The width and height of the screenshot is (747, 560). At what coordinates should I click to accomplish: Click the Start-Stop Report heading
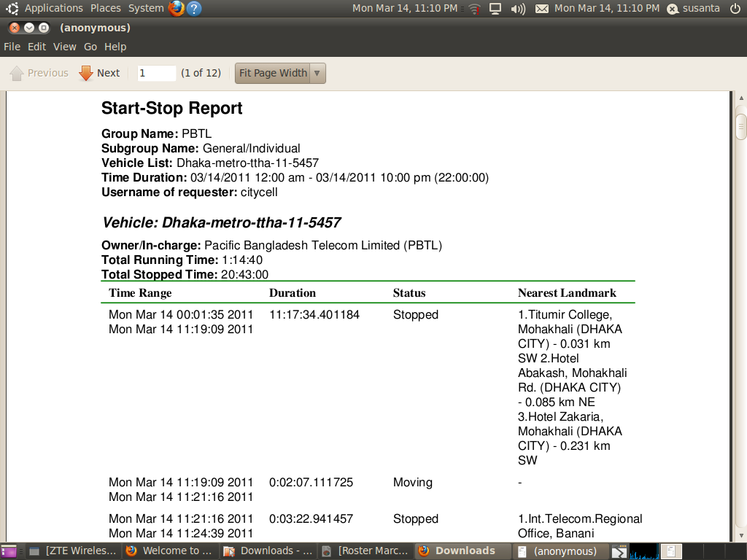tap(172, 108)
